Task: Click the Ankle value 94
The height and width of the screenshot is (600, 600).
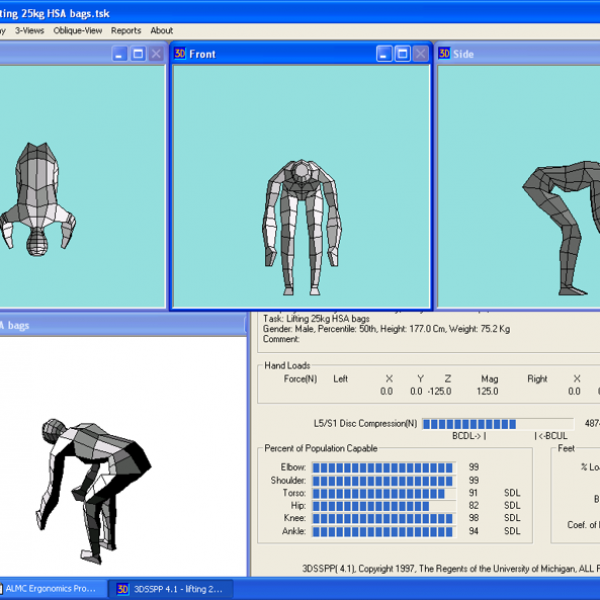Action: click(474, 531)
